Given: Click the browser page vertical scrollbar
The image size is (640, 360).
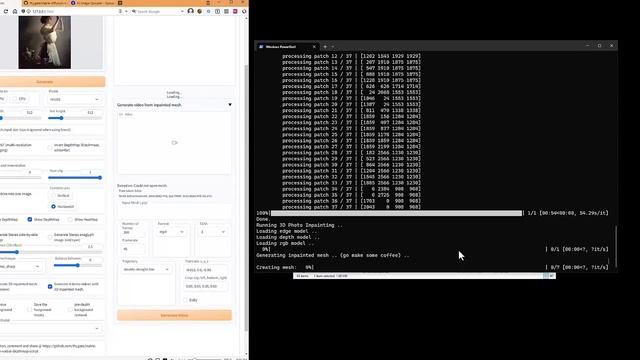Looking at the screenshot, I should click(246, 198).
